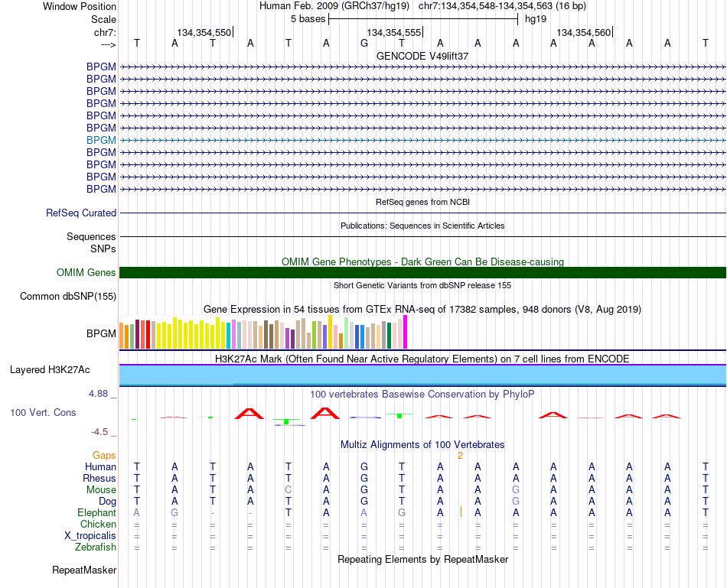Open the 100 Vert. Cons track label
The width and height of the screenshot is (727, 588).
point(43,412)
